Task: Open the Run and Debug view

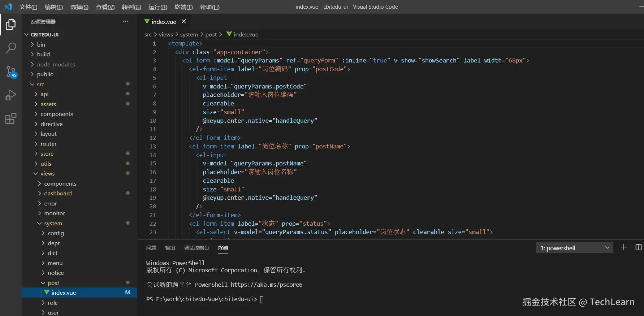Action: [x=11, y=95]
